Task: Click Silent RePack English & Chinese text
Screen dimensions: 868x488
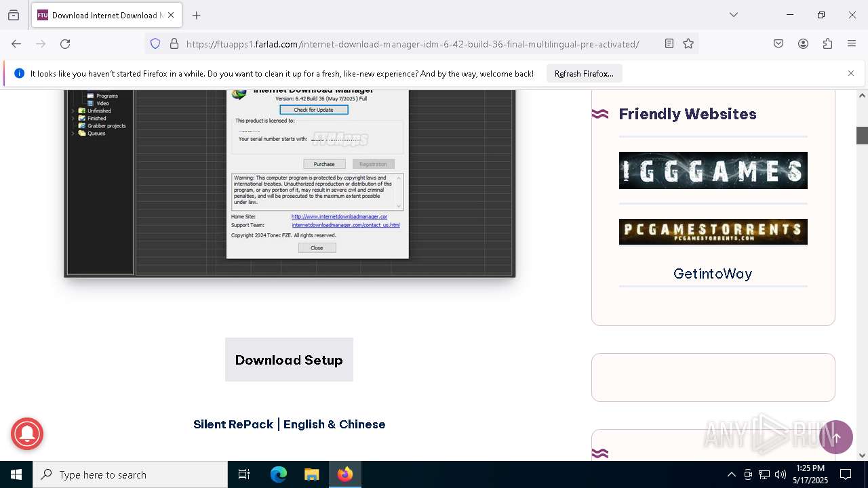Action: [x=290, y=424]
